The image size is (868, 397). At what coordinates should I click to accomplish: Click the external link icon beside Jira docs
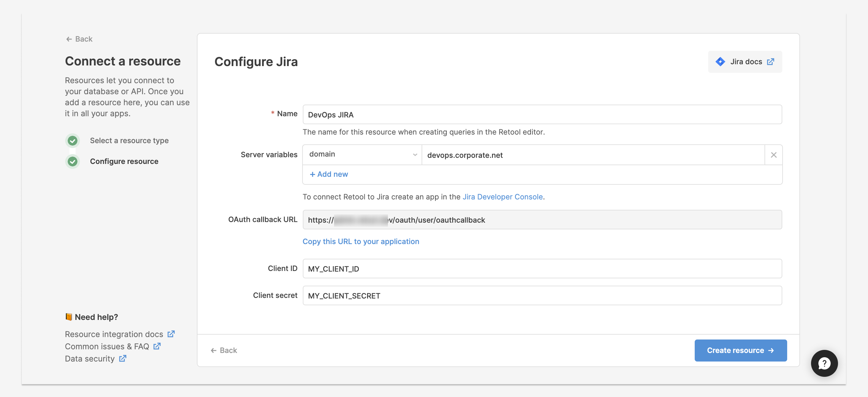click(771, 61)
